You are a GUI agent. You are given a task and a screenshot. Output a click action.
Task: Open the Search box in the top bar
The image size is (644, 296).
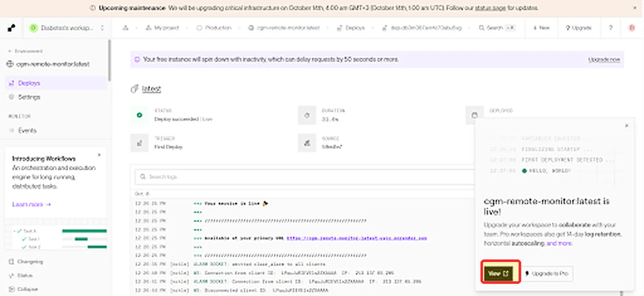point(497,28)
